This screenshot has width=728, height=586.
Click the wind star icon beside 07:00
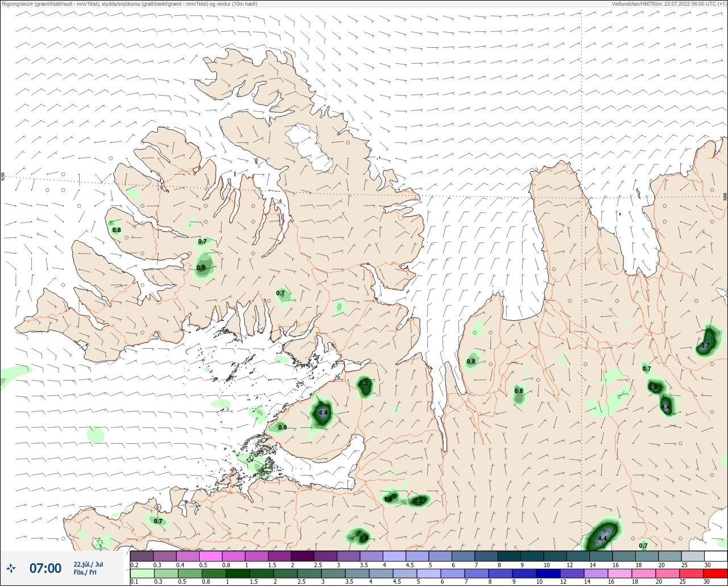pyautogui.click(x=11, y=568)
